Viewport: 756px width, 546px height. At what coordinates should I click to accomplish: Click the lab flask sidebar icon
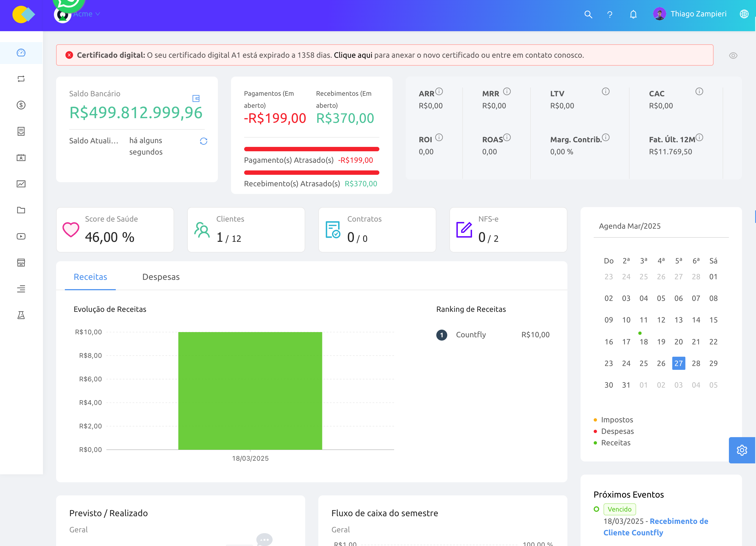(21, 315)
